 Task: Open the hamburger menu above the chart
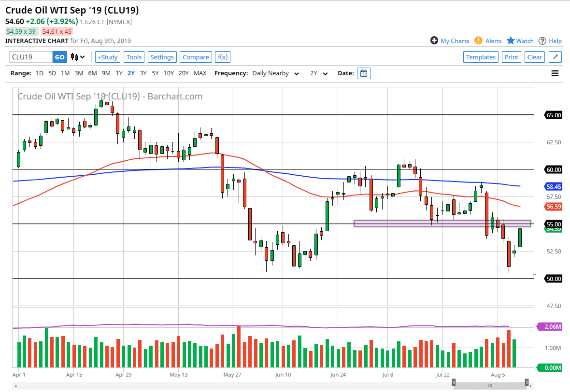click(555, 73)
